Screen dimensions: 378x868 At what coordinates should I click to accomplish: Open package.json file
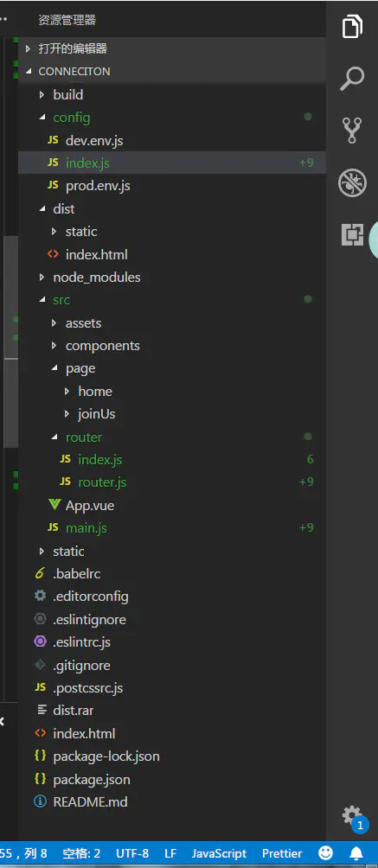[x=172, y=780]
